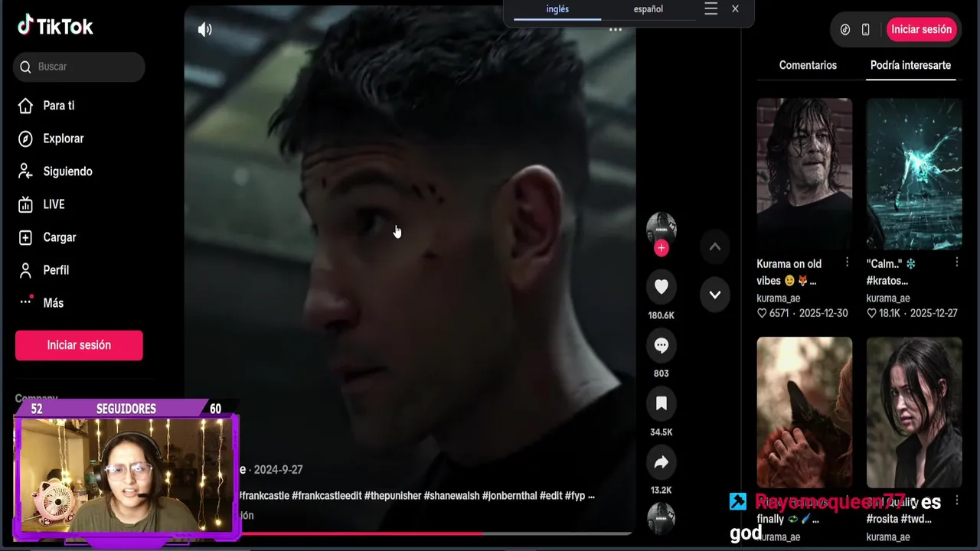Image resolution: width=980 pixels, height=551 pixels.
Task: Open translation bar hamburger menu
Action: coord(710,9)
